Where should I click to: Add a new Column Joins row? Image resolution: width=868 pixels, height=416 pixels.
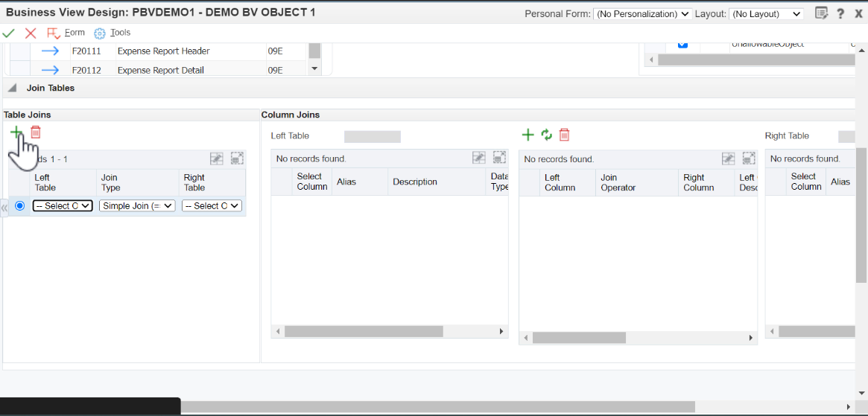(x=528, y=135)
